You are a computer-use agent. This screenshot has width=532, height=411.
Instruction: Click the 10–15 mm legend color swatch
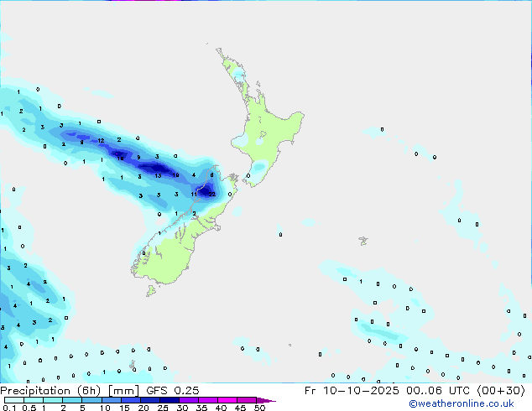click(x=111, y=400)
